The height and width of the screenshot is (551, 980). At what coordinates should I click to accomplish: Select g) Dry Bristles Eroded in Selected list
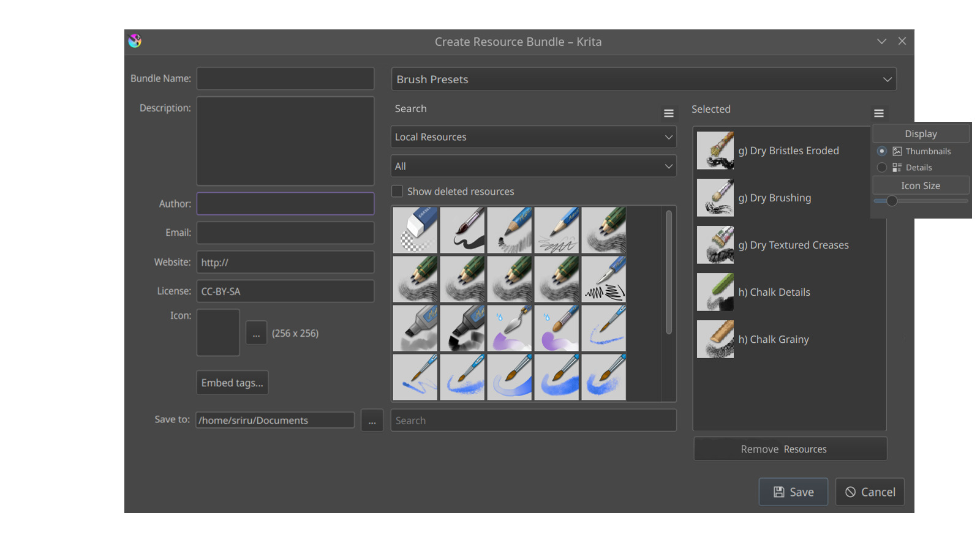click(788, 151)
